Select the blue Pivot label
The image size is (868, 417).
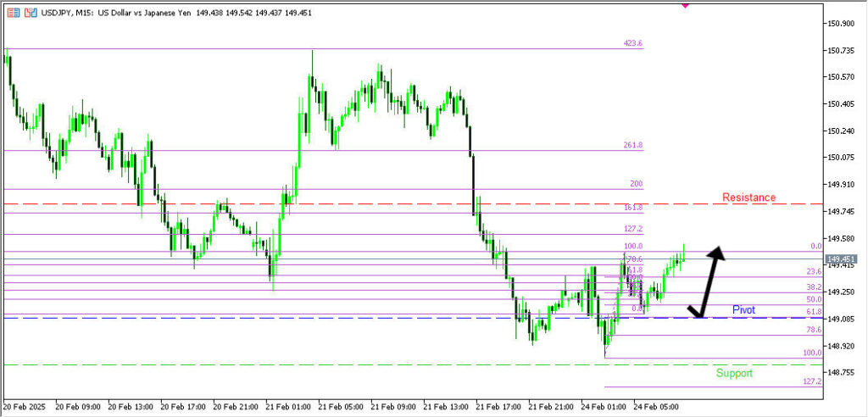(743, 310)
